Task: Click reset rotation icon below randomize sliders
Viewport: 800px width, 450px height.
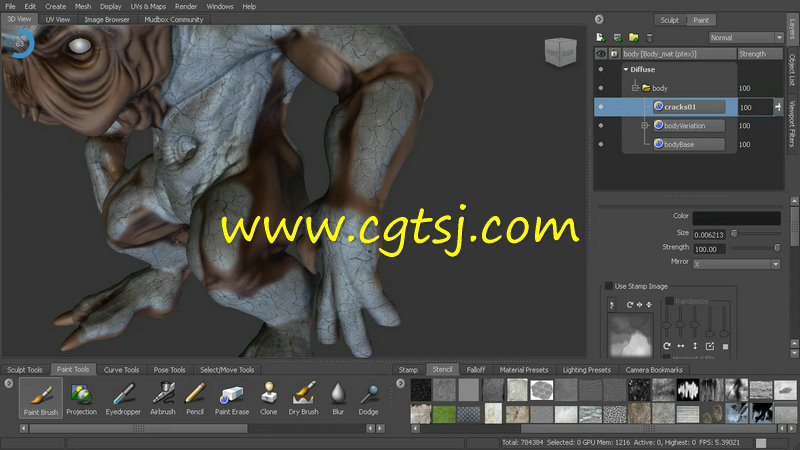Action: pyautogui.click(x=666, y=346)
